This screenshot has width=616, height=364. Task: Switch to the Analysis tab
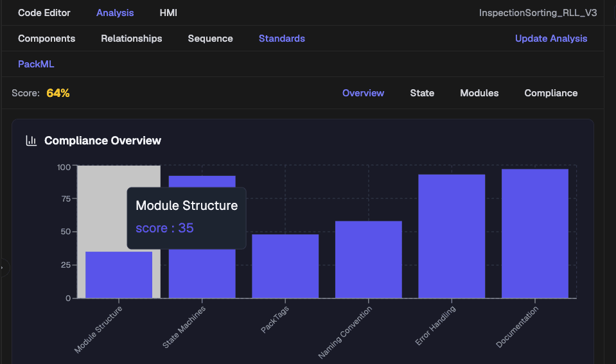coord(115,13)
